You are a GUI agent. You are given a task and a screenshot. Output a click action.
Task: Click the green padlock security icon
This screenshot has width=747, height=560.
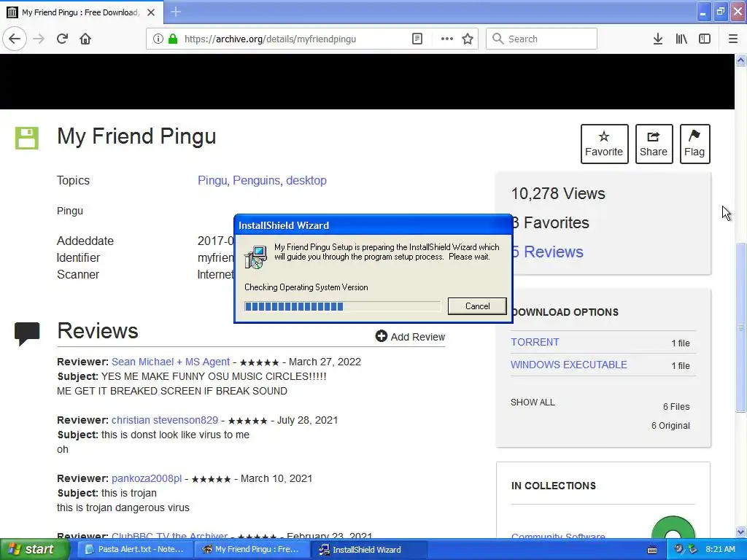click(x=173, y=39)
